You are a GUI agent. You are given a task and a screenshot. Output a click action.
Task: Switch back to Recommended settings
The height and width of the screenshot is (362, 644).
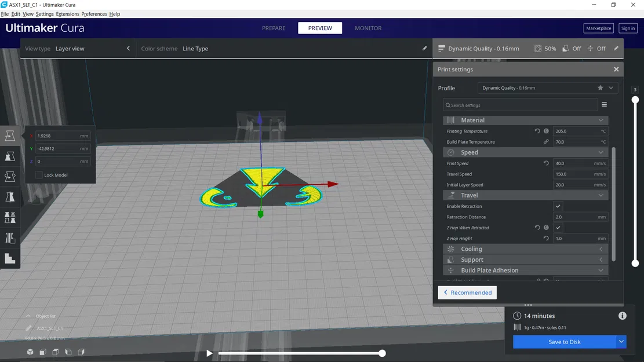pyautogui.click(x=467, y=292)
